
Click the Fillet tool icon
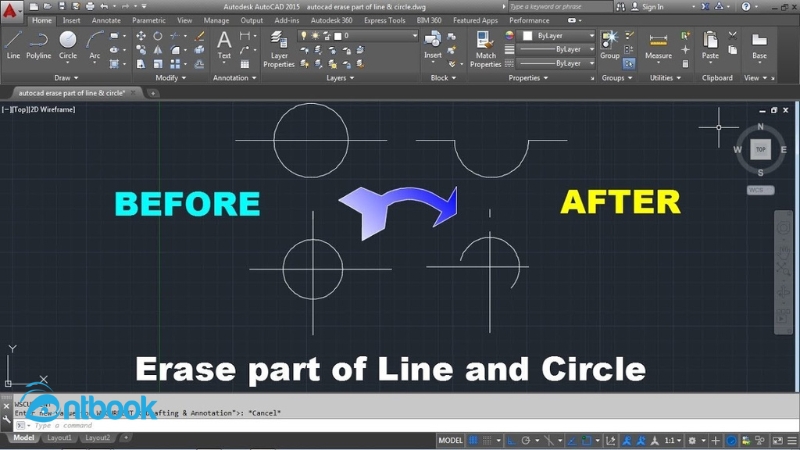175,49
